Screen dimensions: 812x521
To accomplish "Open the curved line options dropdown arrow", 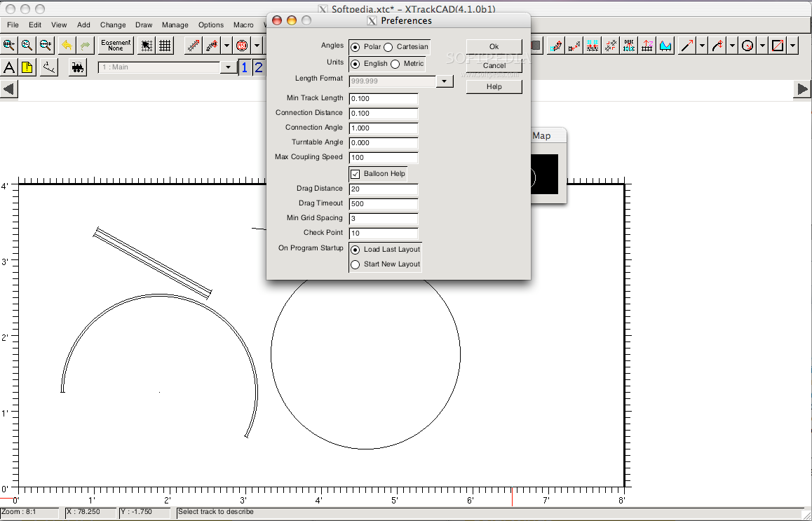I will click(x=732, y=46).
